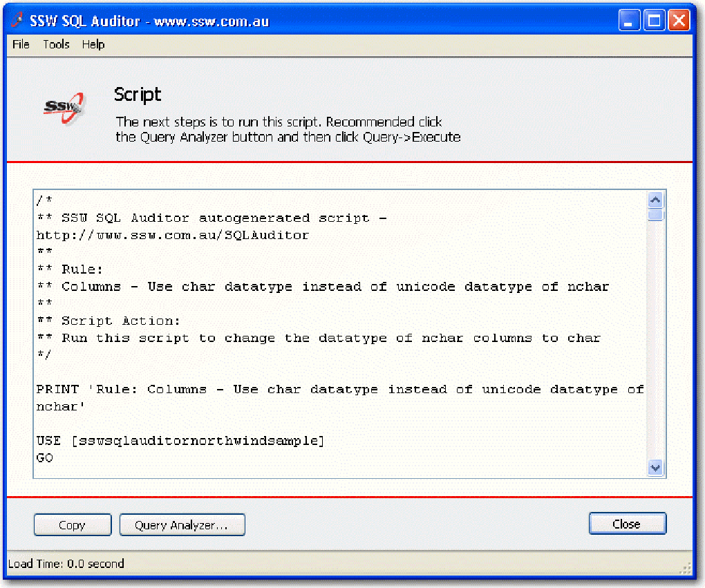
Task: Click the minimize window icon
Action: click(628, 20)
